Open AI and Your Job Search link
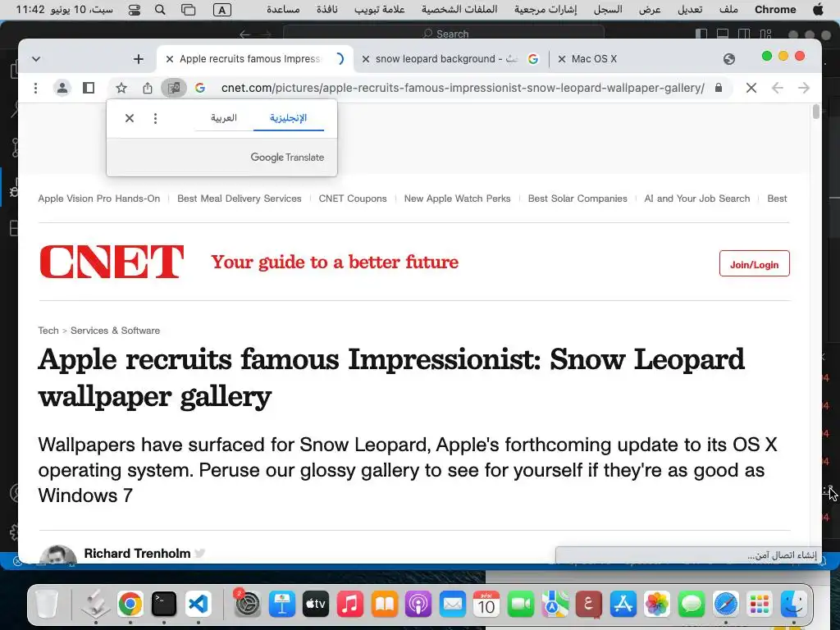This screenshot has height=630, width=840. 697,199
